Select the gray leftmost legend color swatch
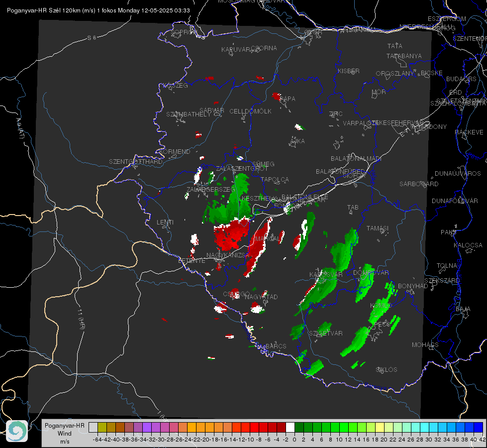487x448 pixels. tap(93, 427)
